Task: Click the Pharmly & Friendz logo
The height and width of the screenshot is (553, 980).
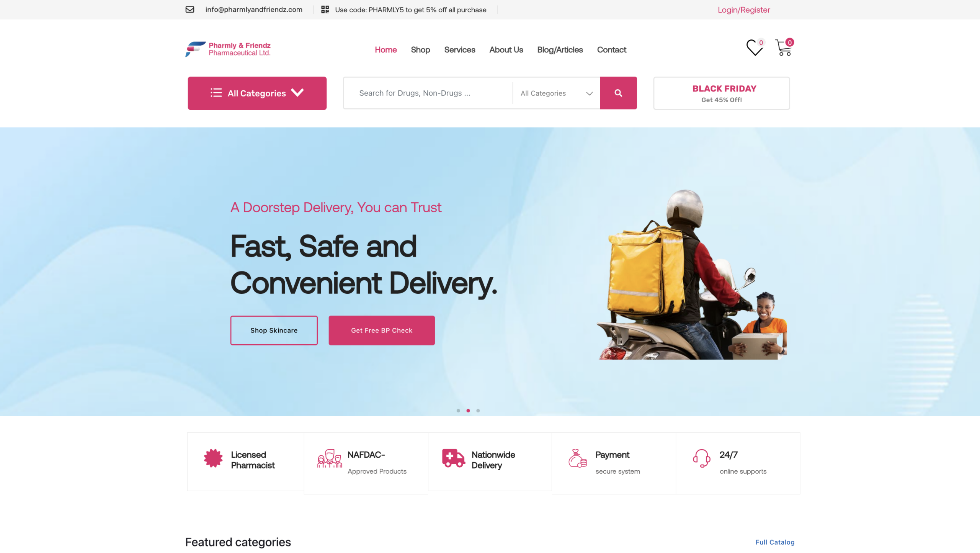Action: [x=228, y=49]
